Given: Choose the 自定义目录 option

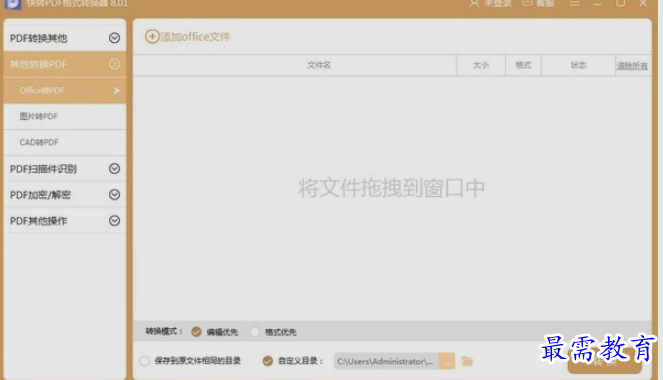Looking at the screenshot, I should (x=267, y=361).
